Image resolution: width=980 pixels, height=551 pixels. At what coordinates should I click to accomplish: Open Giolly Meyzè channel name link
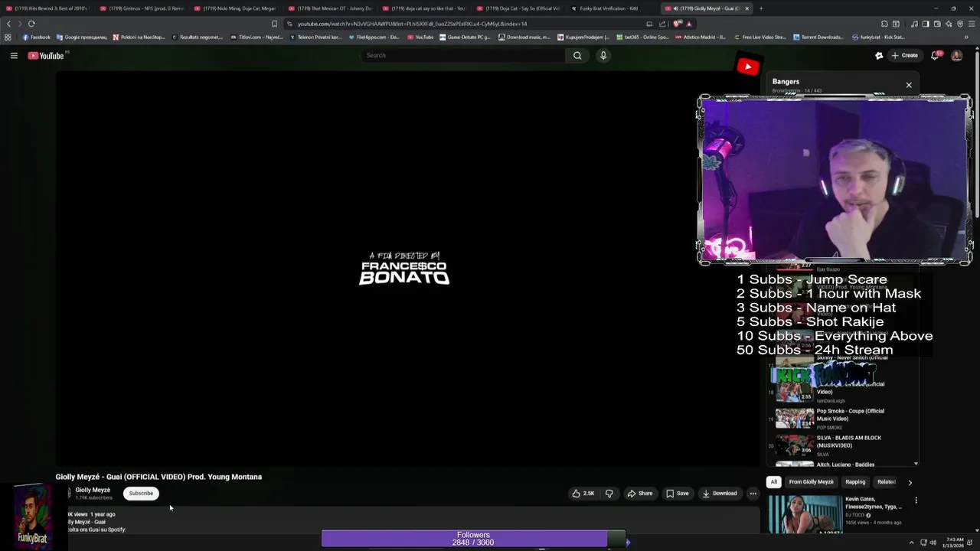pyautogui.click(x=93, y=490)
